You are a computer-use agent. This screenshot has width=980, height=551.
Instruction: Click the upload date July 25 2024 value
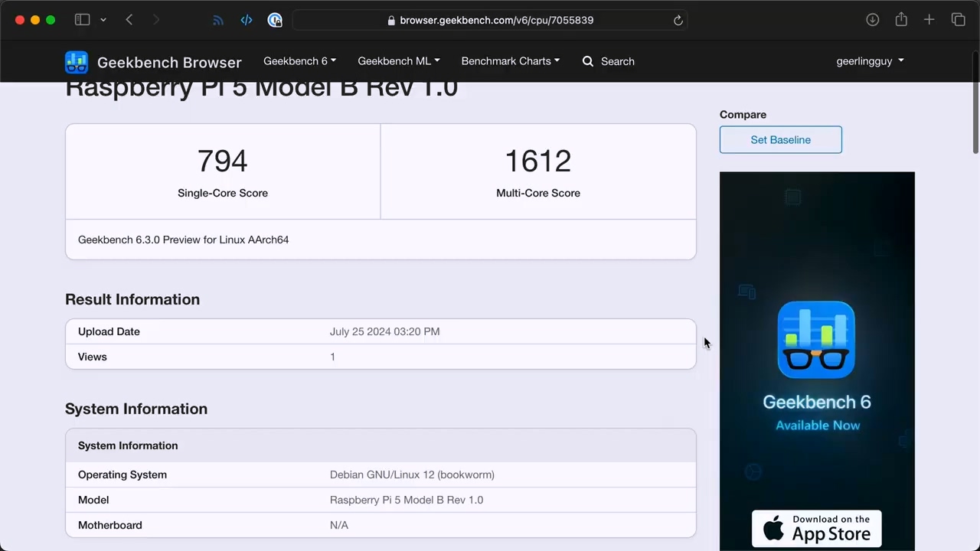point(384,331)
